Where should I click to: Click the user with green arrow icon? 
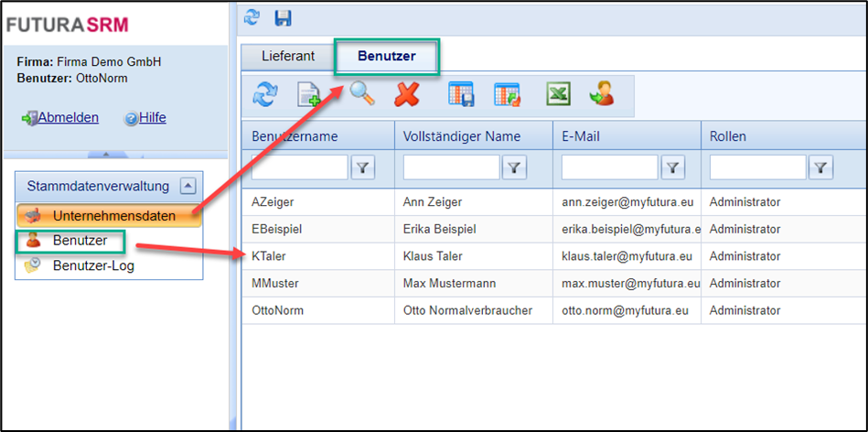pos(601,94)
